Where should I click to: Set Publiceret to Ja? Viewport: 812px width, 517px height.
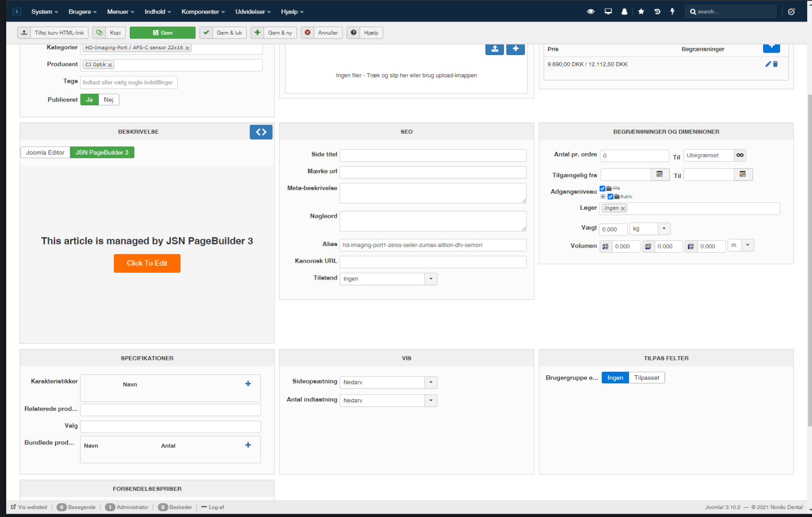click(89, 100)
